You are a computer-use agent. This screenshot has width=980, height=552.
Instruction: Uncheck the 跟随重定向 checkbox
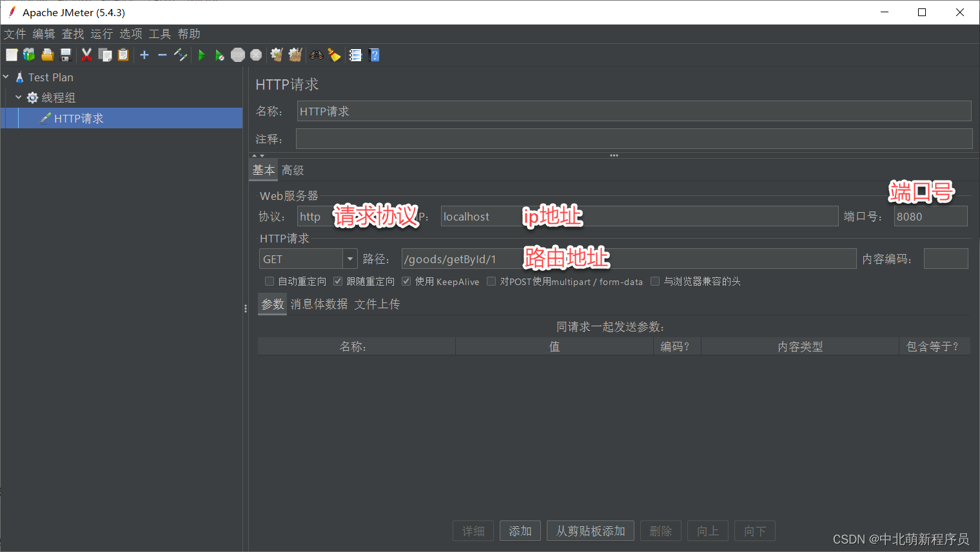pyautogui.click(x=338, y=281)
